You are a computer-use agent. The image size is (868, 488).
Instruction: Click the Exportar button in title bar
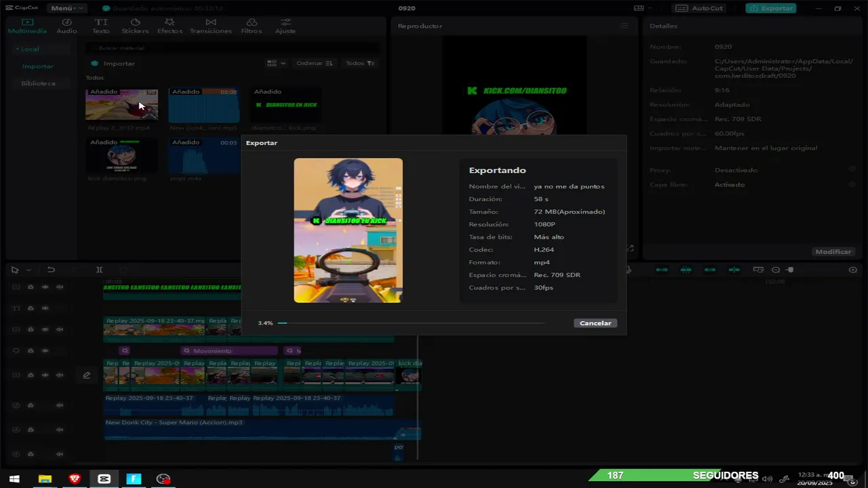(771, 8)
